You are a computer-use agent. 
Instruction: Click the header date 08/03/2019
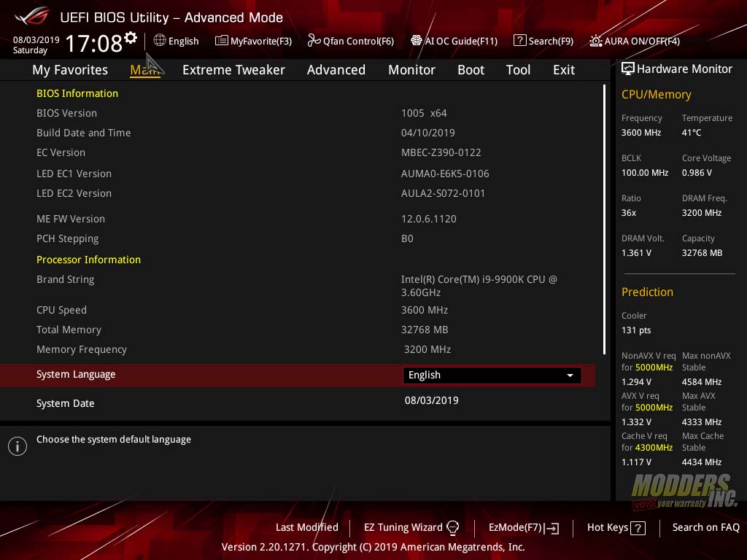36,40
